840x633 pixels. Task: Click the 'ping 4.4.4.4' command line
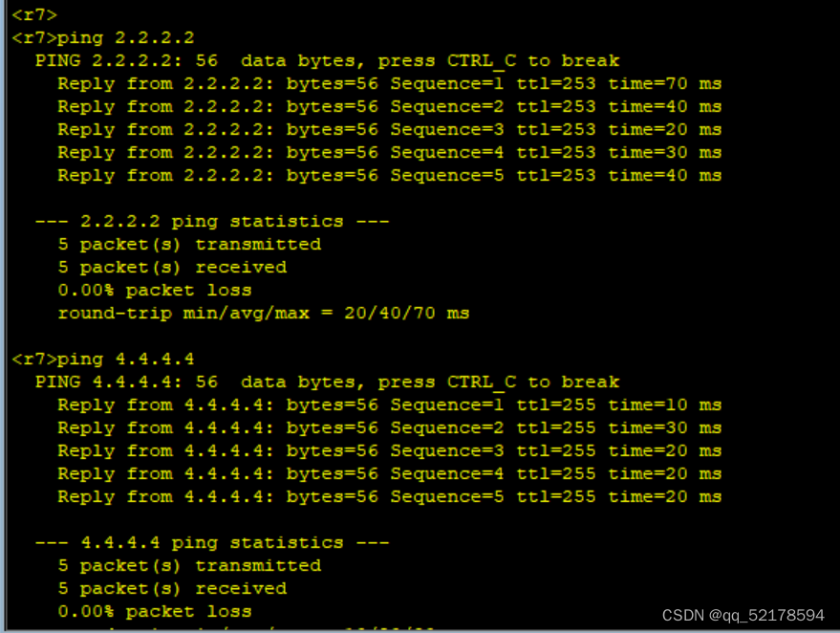pyautogui.click(x=103, y=360)
